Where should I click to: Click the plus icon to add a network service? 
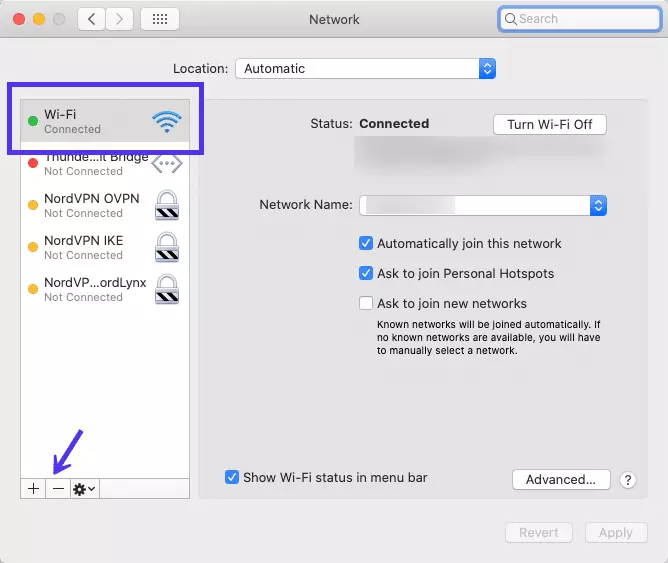point(33,488)
